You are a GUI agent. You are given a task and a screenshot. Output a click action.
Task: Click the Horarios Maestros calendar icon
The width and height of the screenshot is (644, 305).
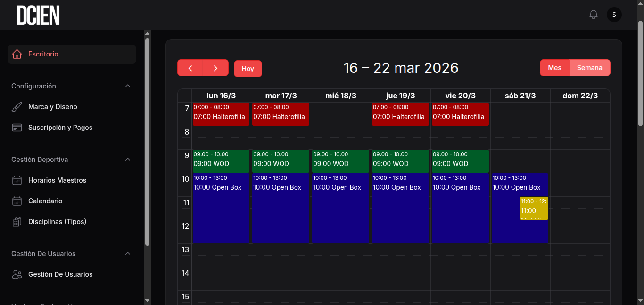tap(17, 180)
